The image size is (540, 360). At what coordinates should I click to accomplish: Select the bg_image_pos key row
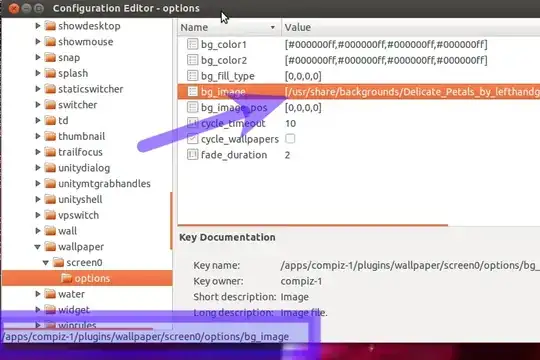pyautogui.click(x=359, y=107)
